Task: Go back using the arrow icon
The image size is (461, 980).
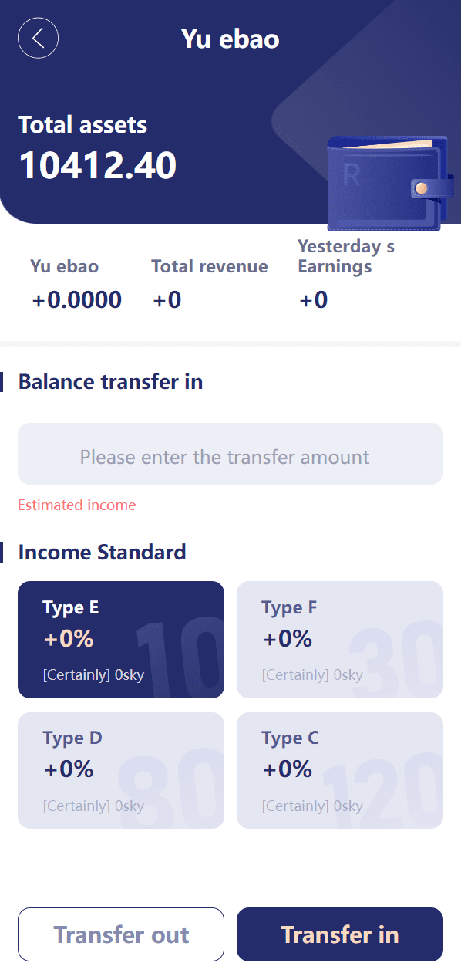Action: [38, 38]
